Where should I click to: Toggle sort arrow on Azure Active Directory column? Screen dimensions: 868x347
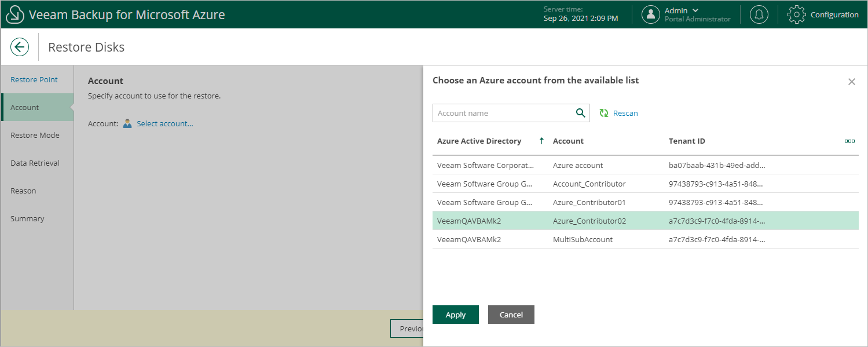[x=541, y=141]
